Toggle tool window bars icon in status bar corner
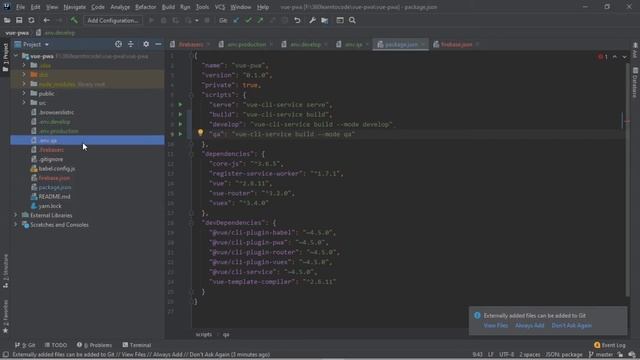The height and width of the screenshot is (360, 640). pyautogui.click(x=5, y=355)
